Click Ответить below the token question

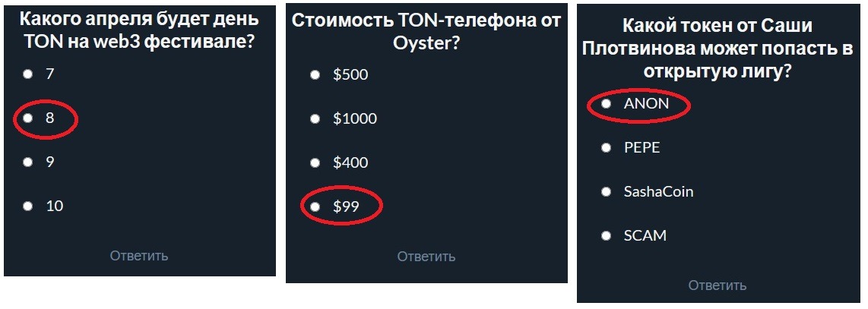pos(717,285)
